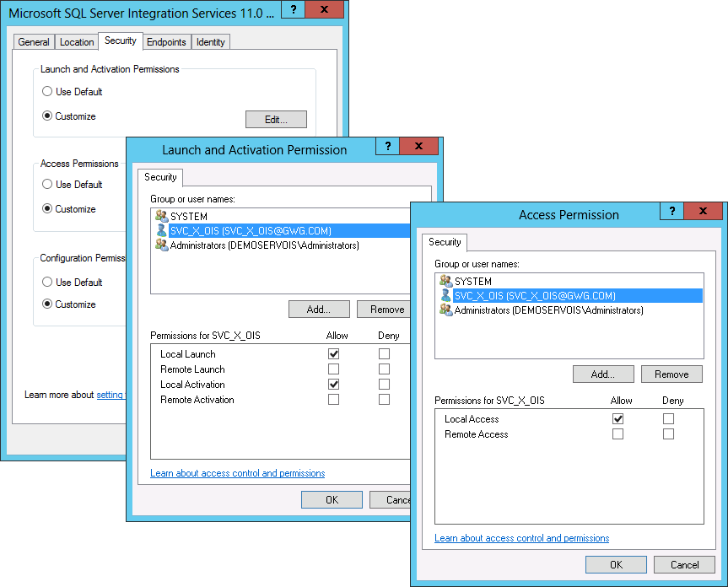Click SYSTEM group icon in Access Permission list

pos(445,281)
